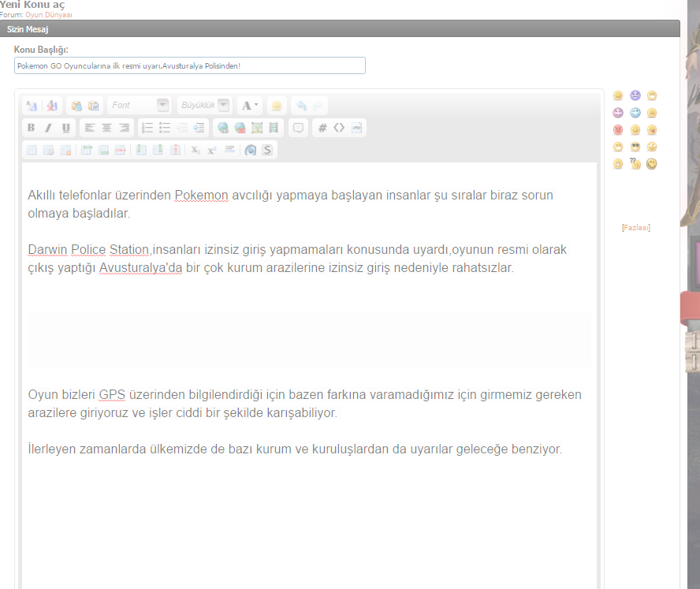Click the delete table icon
This screenshot has height=589, width=700.
click(x=66, y=150)
